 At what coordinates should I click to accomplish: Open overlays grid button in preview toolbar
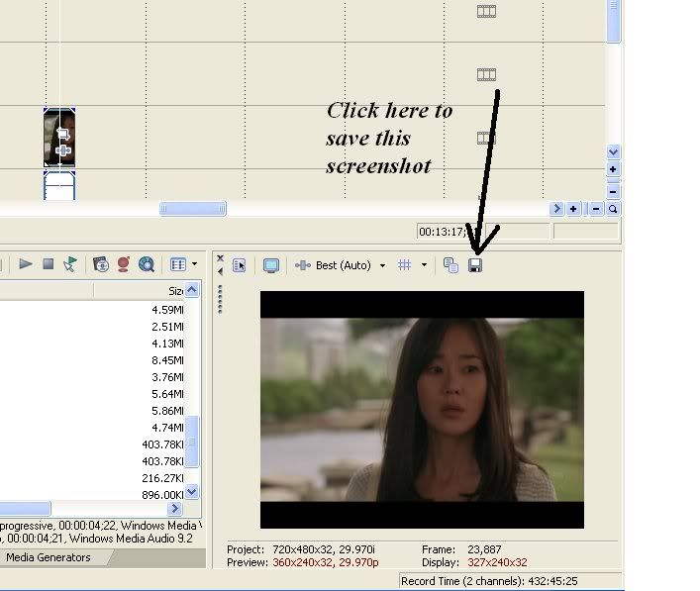[405, 265]
